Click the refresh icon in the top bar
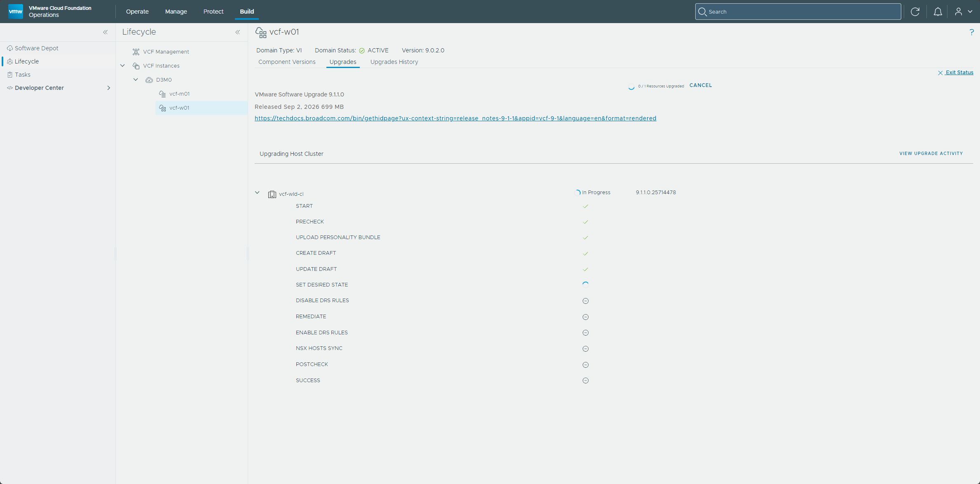 (x=915, y=12)
